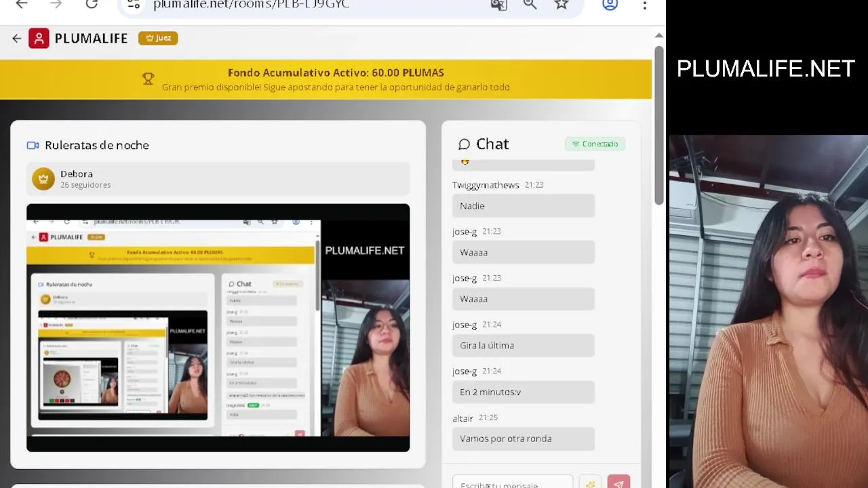
Task: Click the jose-g username at 21:24 above En 2 minutos
Action: click(x=465, y=371)
